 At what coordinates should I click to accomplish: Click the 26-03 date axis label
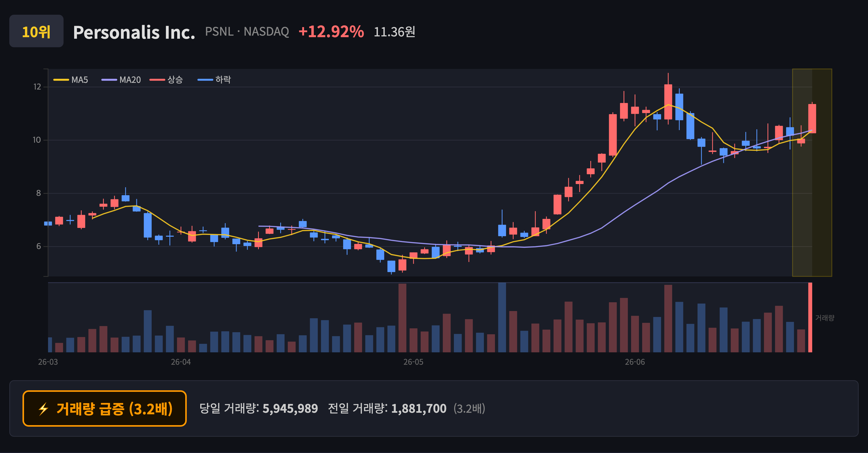point(48,362)
